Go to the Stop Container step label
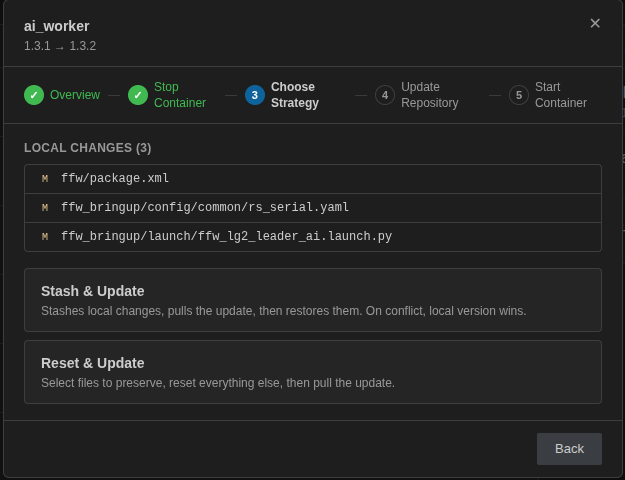Screen dimensions: 625x480 180,95
